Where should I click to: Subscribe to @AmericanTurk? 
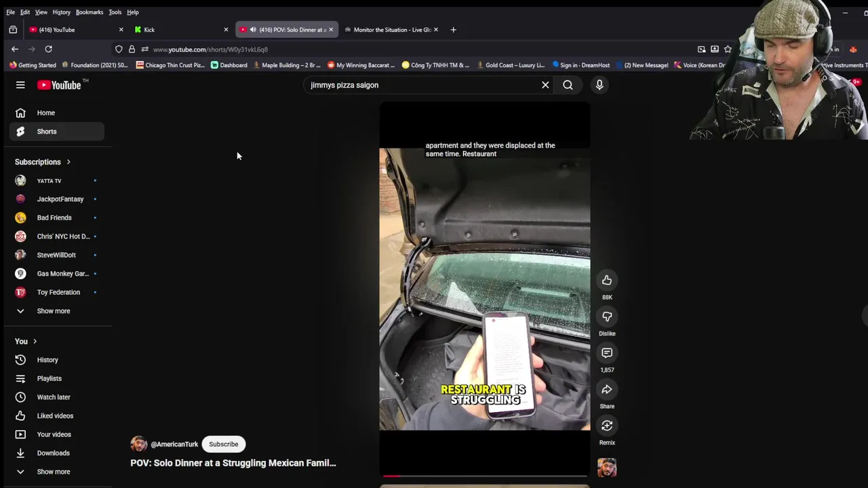[223, 444]
